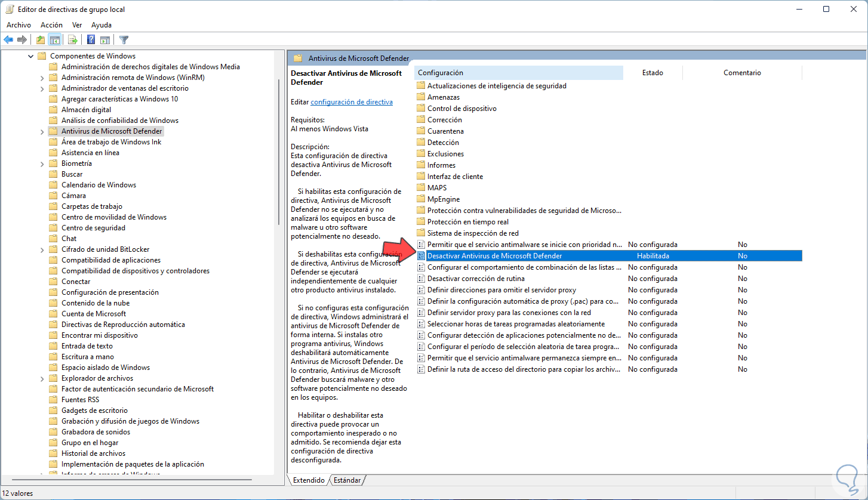868x500 pixels.
Task: Expand the Antivirus de Microsoft Defender tree node
Action: 42,131
